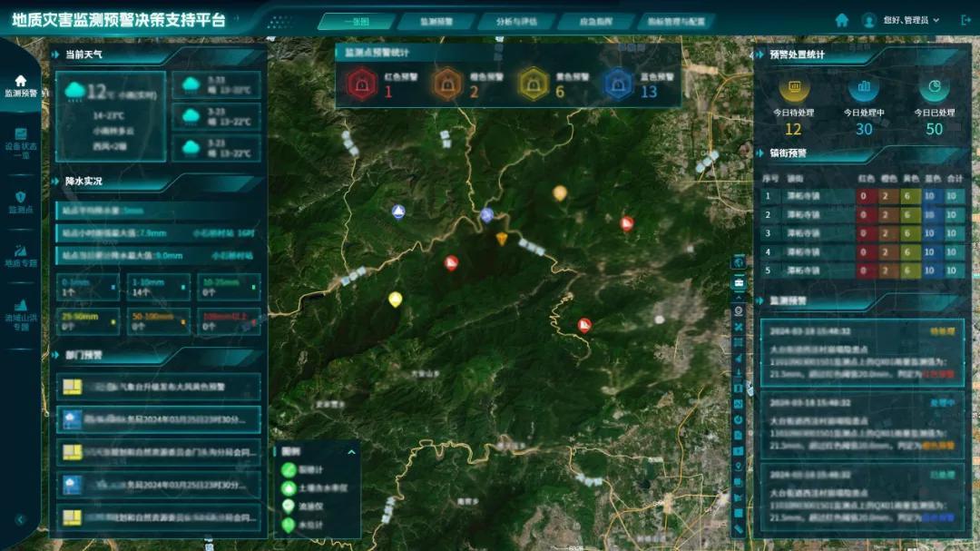Screen dimensions: 980x551
Task: Click the 今日待处理 count 12
Action: coord(793,129)
